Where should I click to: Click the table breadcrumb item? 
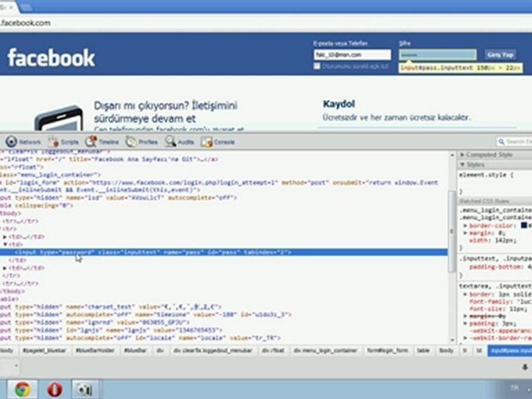(x=423, y=350)
